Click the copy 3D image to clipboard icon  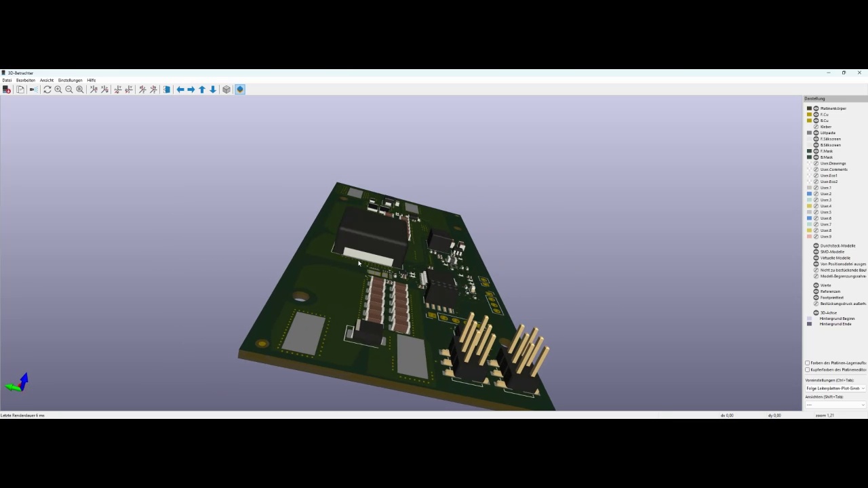pos(20,89)
